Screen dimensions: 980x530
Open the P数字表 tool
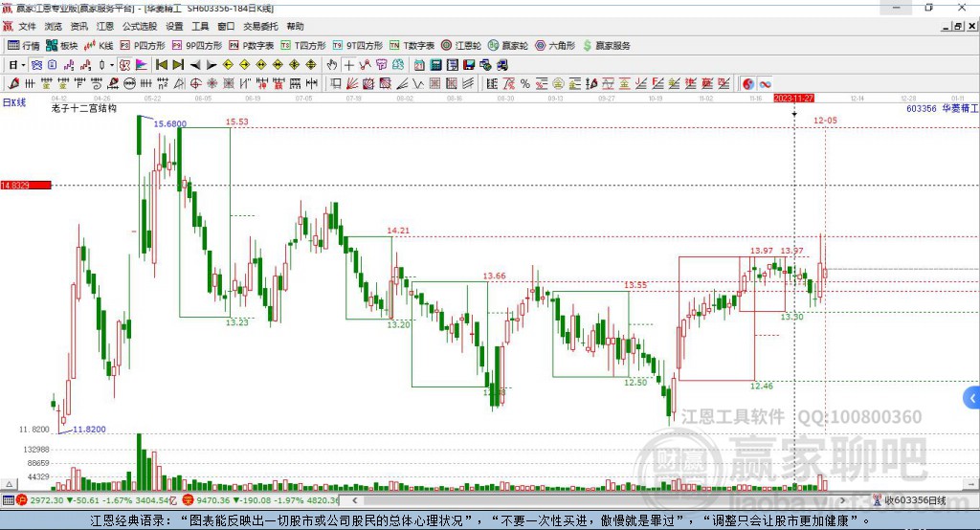[252, 46]
